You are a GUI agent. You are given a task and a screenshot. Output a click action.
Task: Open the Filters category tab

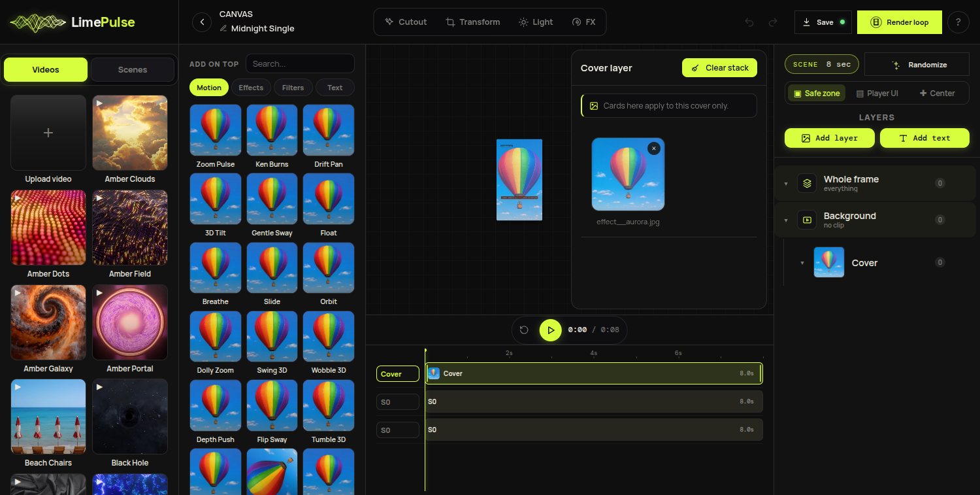pyautogui.click(x=293, y=88)
